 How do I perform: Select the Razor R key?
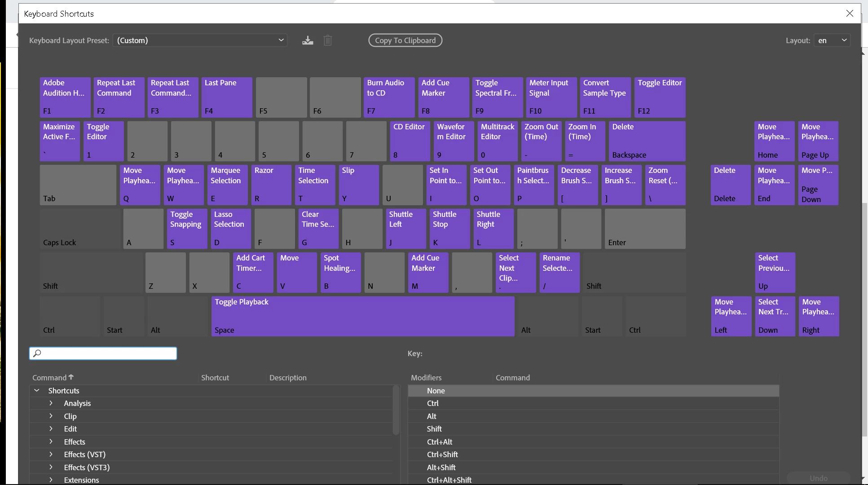click(271, 185)
